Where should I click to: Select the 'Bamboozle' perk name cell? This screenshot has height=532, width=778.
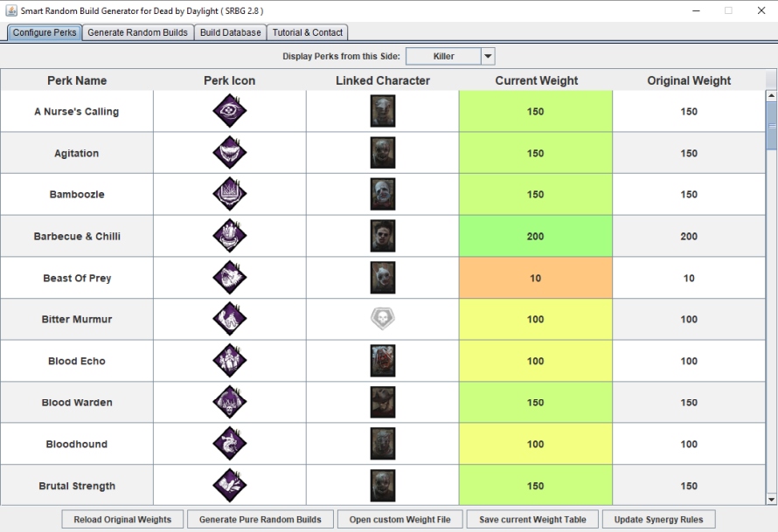(x=77, y=194)
